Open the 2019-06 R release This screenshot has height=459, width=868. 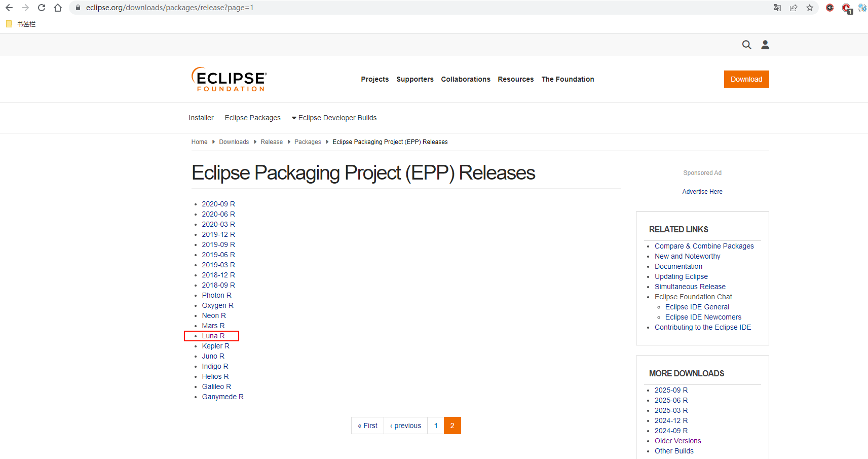pos(218,255)
